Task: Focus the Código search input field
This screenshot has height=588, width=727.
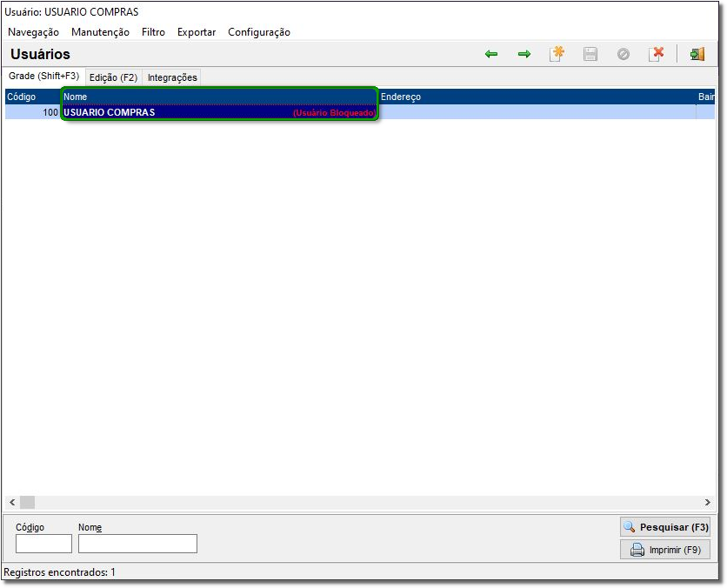Action: click(x=44, y=544)
